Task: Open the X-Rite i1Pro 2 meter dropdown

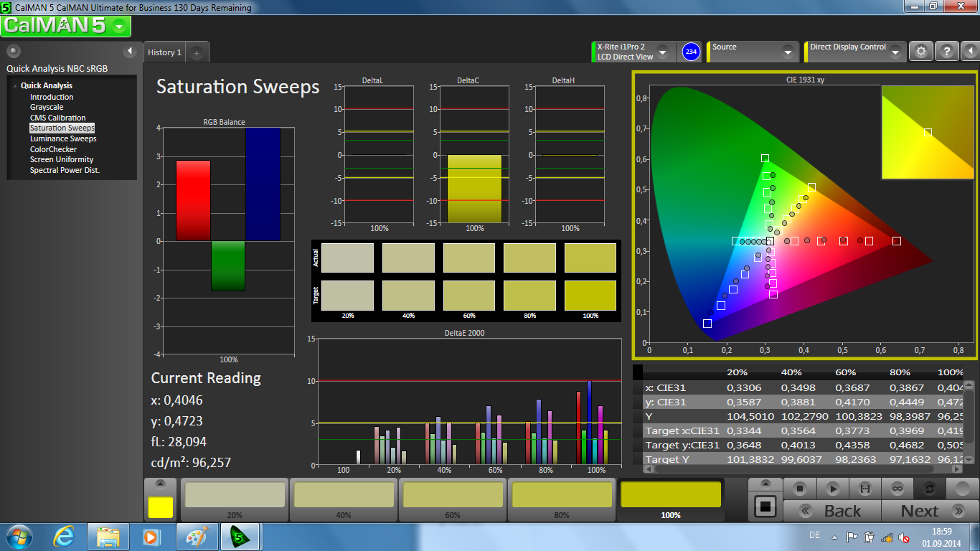Action: (662, 52)
